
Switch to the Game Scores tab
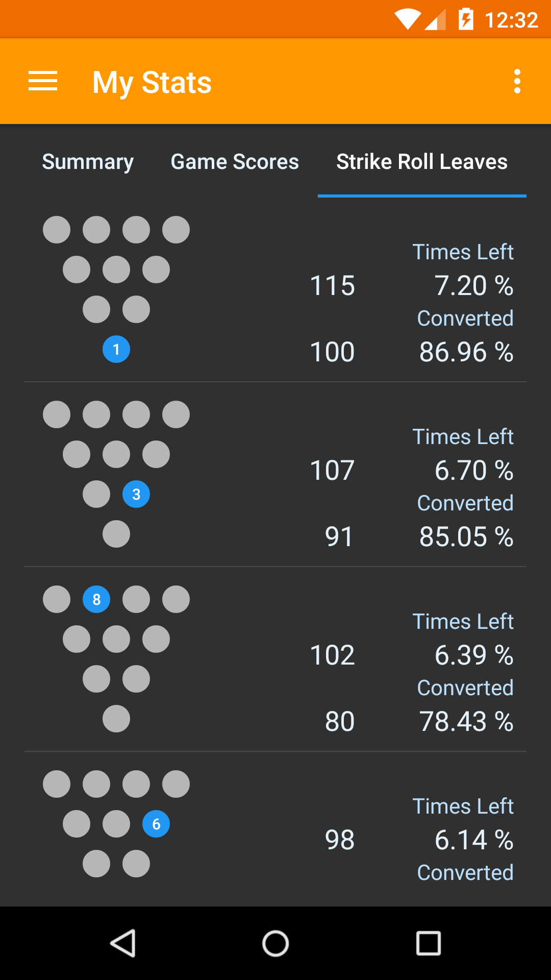pos(235,162)
